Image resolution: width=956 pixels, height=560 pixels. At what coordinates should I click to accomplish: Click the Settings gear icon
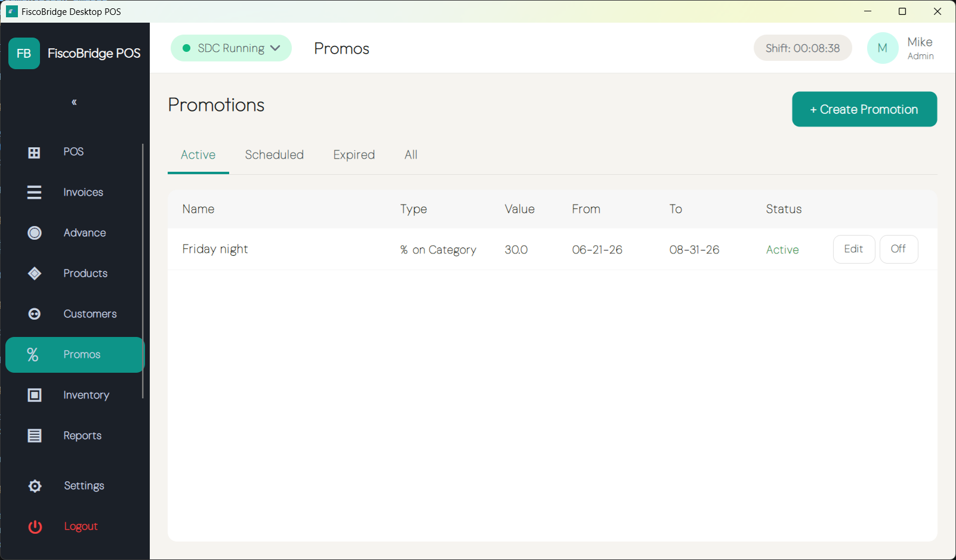[x=35, y=486]
